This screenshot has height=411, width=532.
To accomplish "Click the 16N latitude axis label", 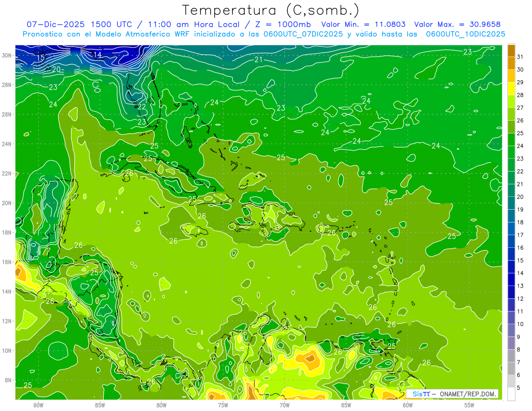I will coord(7,262).
